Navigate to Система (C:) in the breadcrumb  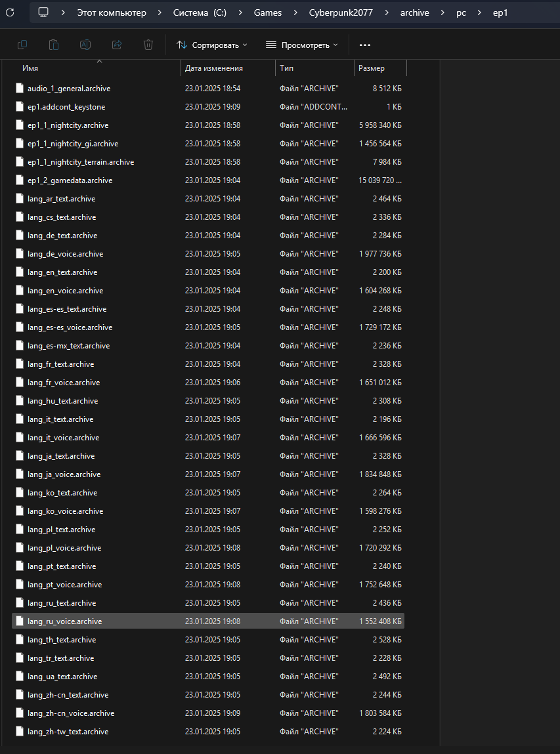coord(200,13)
